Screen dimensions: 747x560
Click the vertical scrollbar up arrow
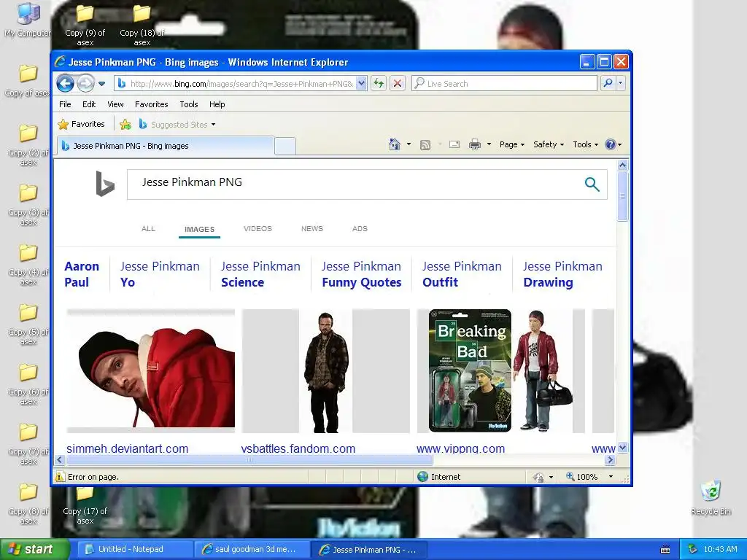pos(623,166)
